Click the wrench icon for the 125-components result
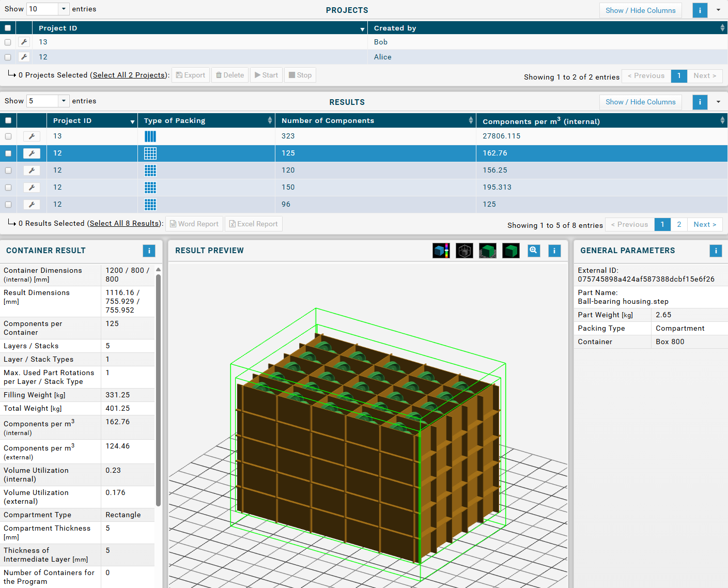Viewport: 728px width, 588px height. tap(32, 153)
